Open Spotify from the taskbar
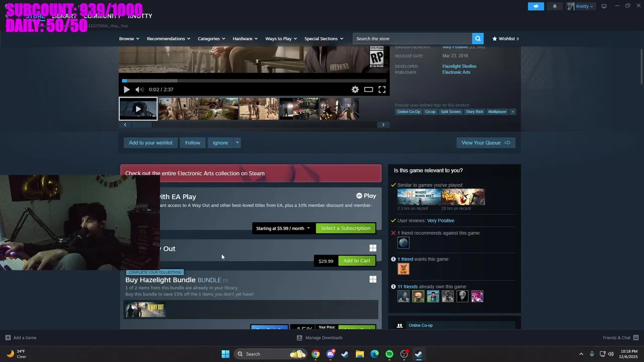 [x=389, y=354]
